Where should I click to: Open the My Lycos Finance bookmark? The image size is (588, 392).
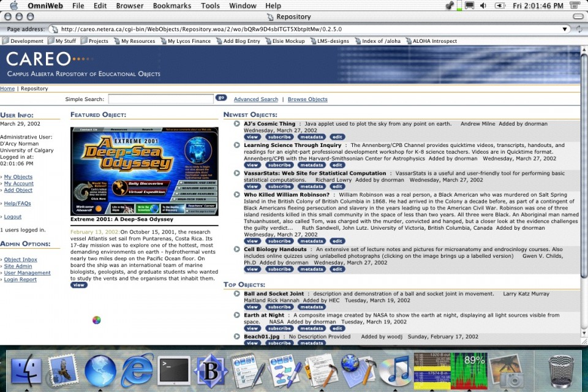189,41
